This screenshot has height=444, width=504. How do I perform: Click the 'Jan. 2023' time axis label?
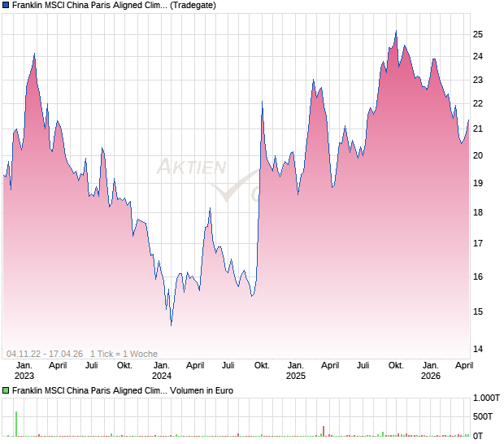pos(24,371)
